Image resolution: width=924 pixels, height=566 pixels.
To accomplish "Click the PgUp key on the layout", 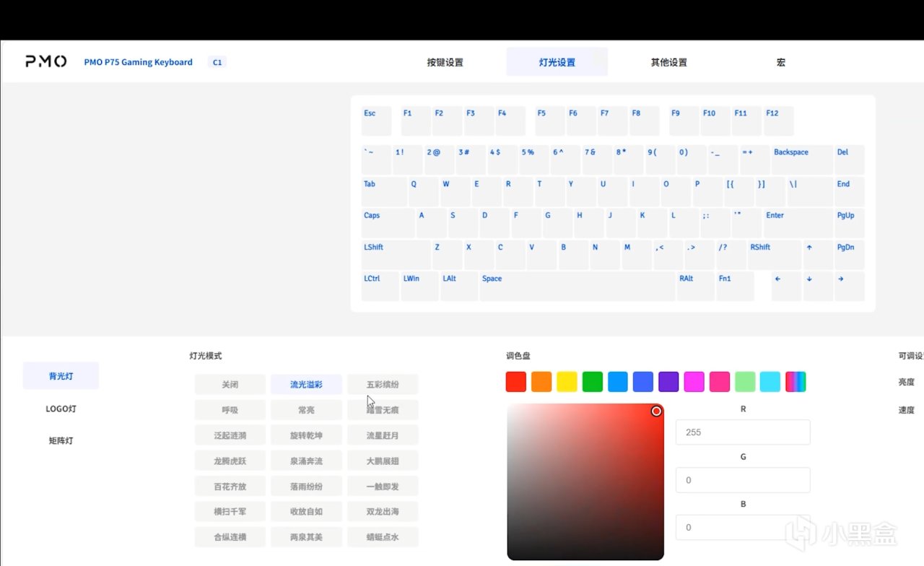I will (x=850, y=223).
